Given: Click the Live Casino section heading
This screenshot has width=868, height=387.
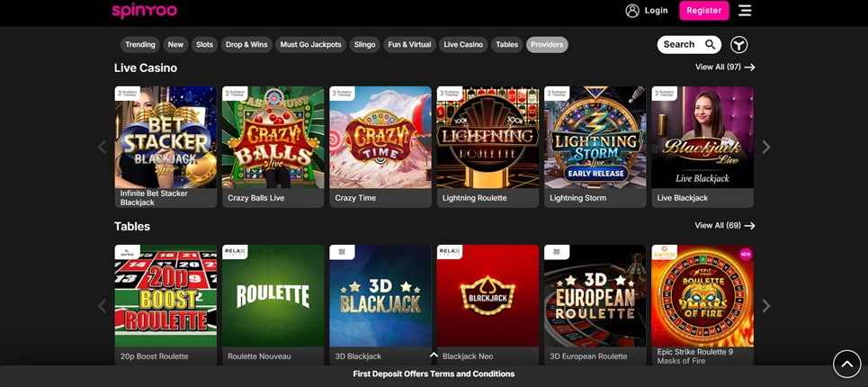Looking at the screenshot, I should (x=146, y=68).
